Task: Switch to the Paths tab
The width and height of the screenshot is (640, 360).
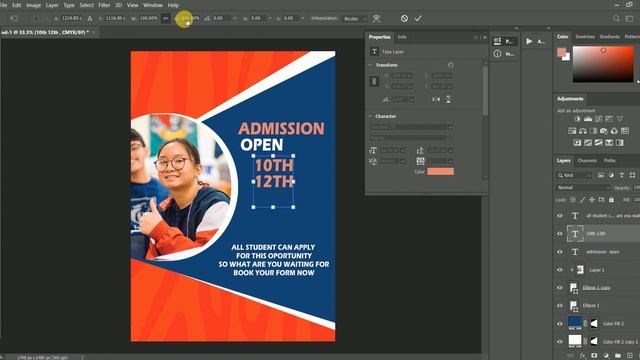Action: coord(610,160)
